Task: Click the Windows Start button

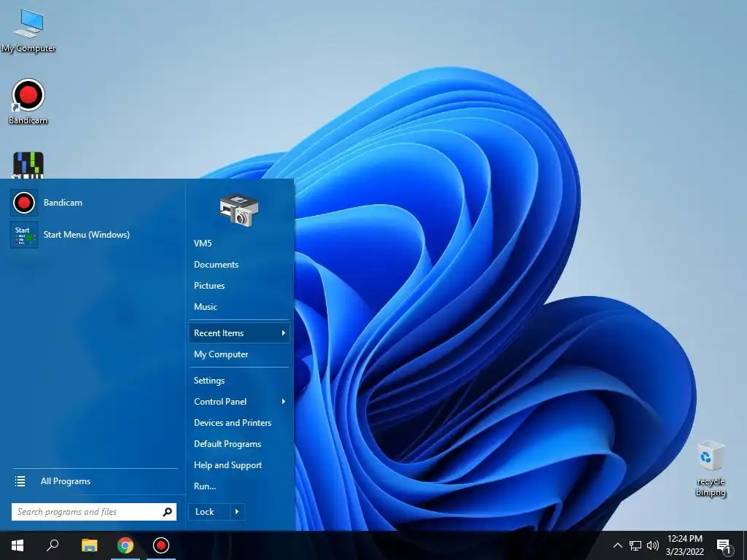Action: click(18, 545)
